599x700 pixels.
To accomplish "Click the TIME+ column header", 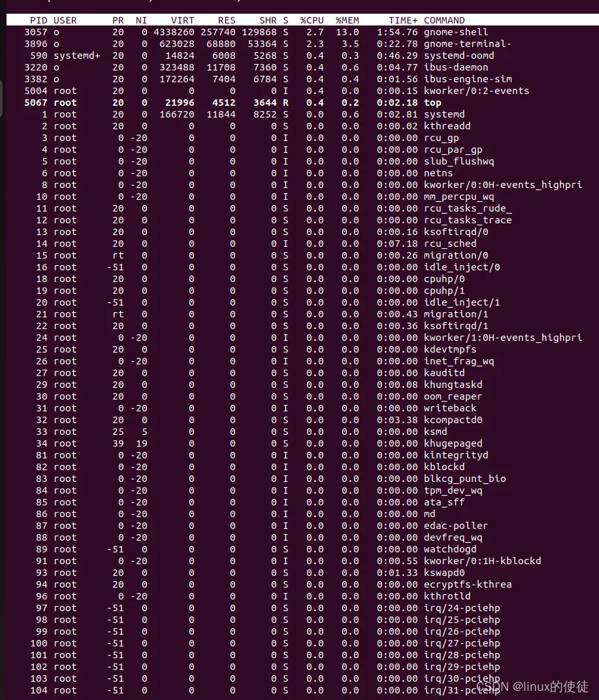I will pos(403,20).
